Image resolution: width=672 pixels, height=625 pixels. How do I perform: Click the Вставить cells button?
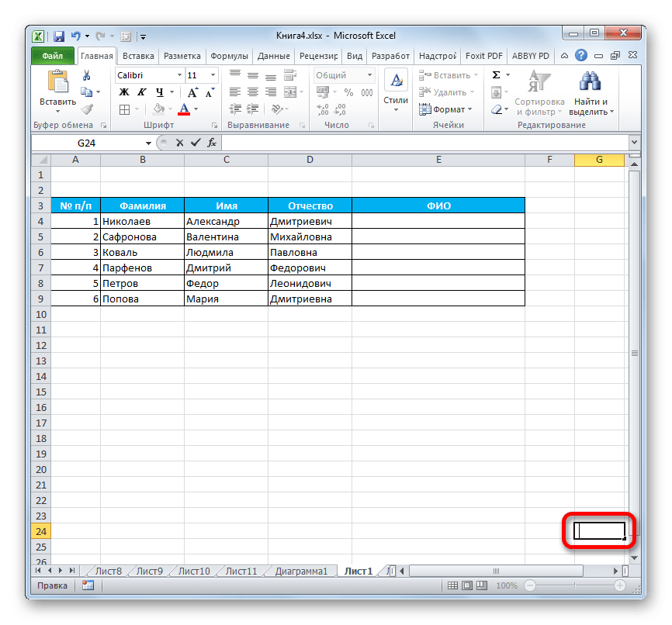pos(449,75)
